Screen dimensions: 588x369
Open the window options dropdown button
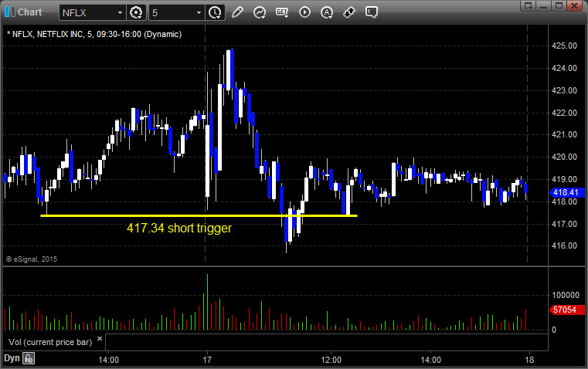point(529,5)
